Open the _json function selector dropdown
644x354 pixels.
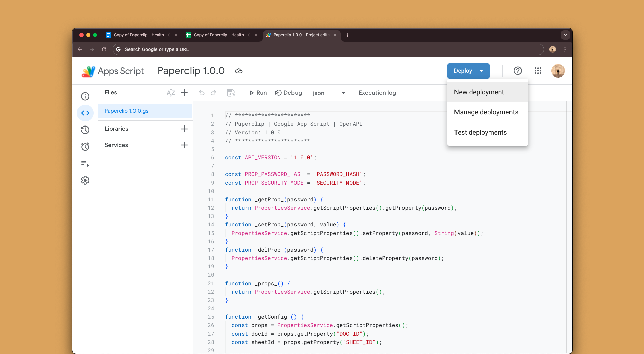click(343, 93)
